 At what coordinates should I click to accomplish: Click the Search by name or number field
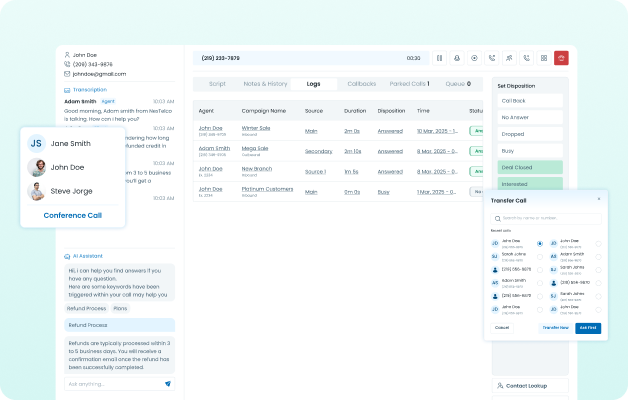point(546,217)
